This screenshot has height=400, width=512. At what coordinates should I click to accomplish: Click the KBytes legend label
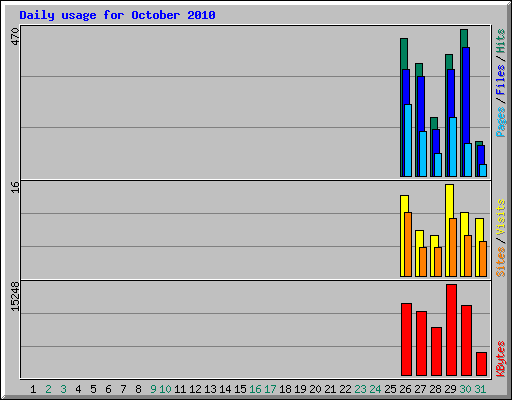(500, 359)
